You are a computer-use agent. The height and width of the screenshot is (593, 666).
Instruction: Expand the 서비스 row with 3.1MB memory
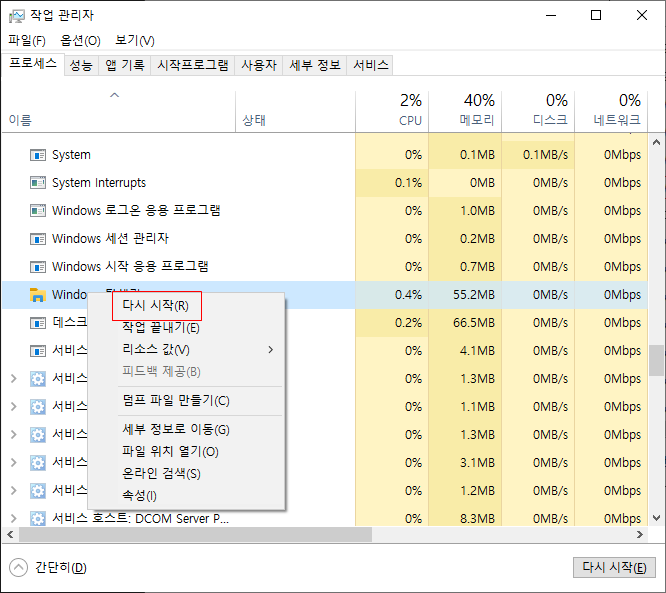[14, 463]
